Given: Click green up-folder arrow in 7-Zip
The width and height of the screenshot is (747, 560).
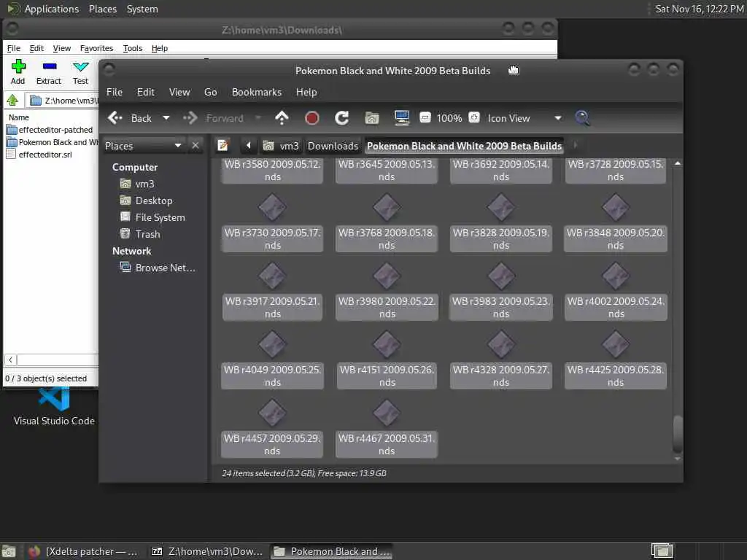Looking at the screenshot, I should pyautogui.click(x=13, y=100).
